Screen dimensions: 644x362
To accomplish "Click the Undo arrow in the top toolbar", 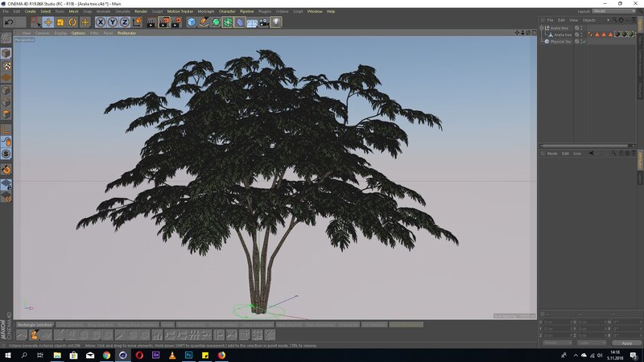I will click(8, 23).
